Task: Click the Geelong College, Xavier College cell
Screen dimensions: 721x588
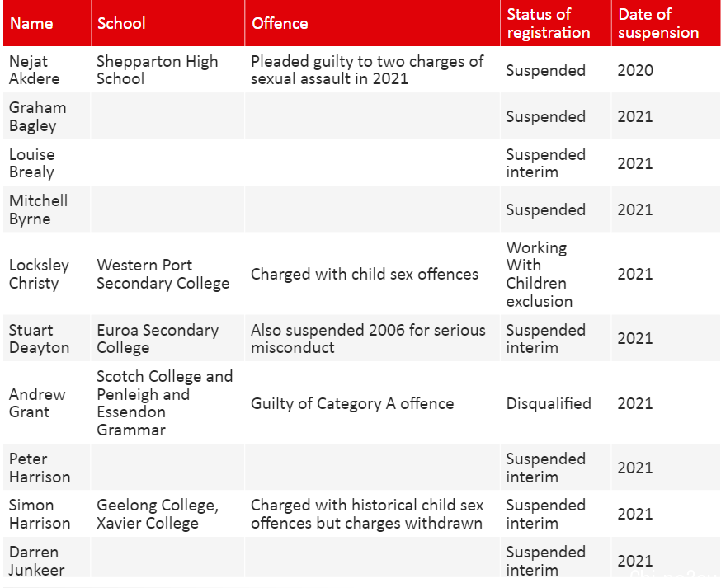Action: (x=167, y=514)
